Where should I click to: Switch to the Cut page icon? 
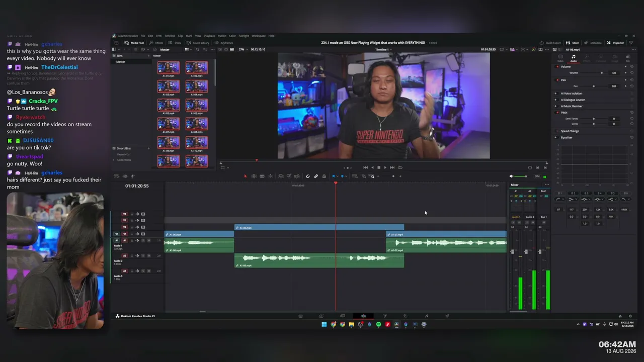pos(321,316)
